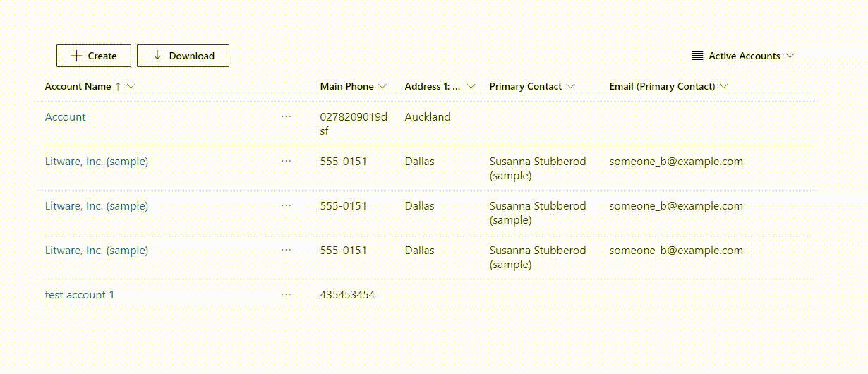Open the Account record link

tap(66, 117)
